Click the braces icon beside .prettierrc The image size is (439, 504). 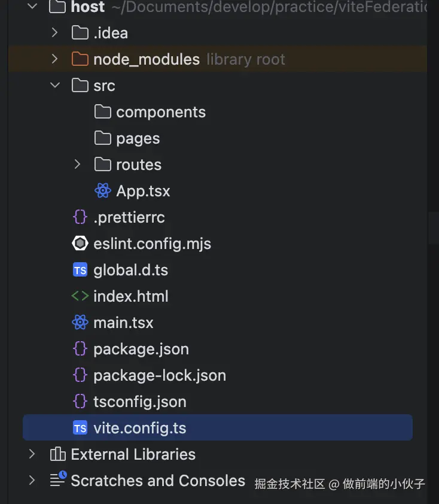(80, 217)
